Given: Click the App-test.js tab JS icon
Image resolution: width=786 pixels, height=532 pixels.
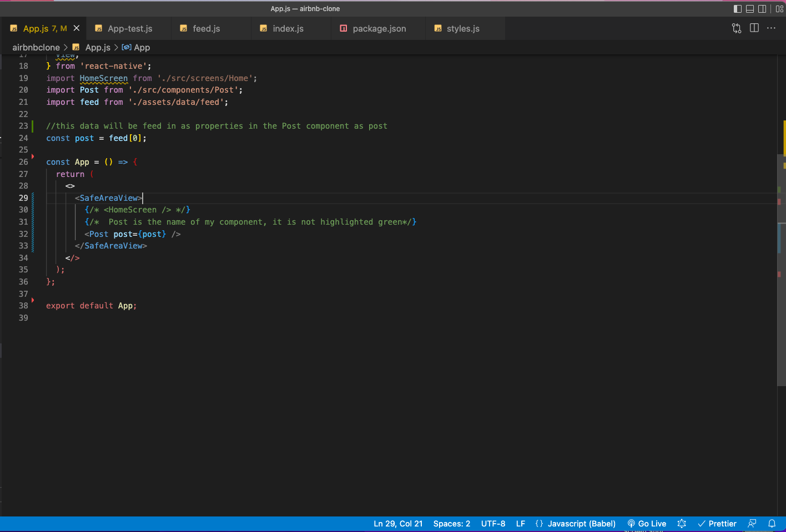Looking at the screenshot, I should point(99,28).
